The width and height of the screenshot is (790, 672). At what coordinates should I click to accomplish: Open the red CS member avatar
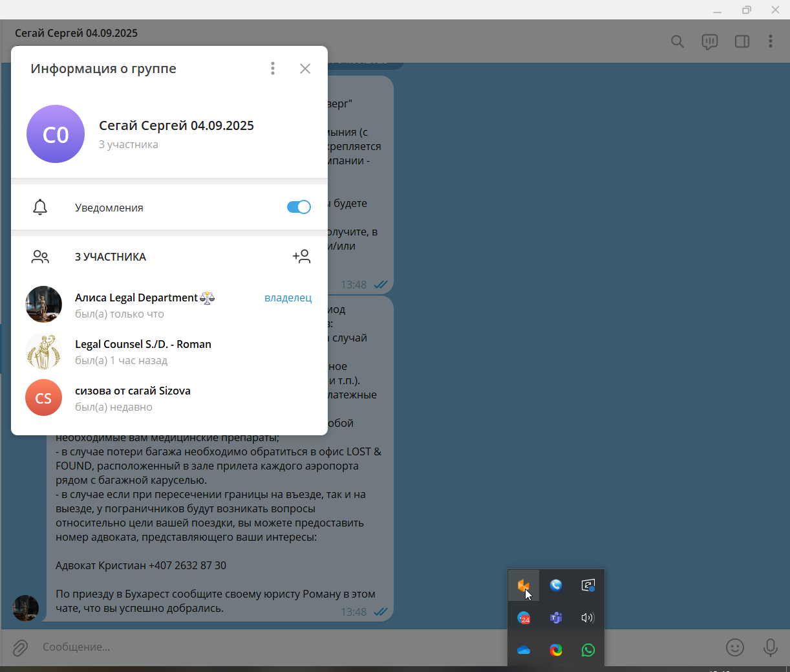(x=43, y=398)
